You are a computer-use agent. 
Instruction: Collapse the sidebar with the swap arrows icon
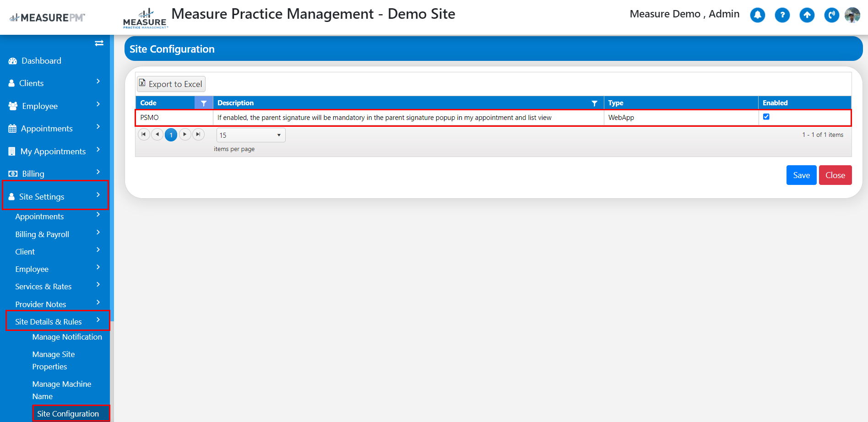tap(99, 43)
